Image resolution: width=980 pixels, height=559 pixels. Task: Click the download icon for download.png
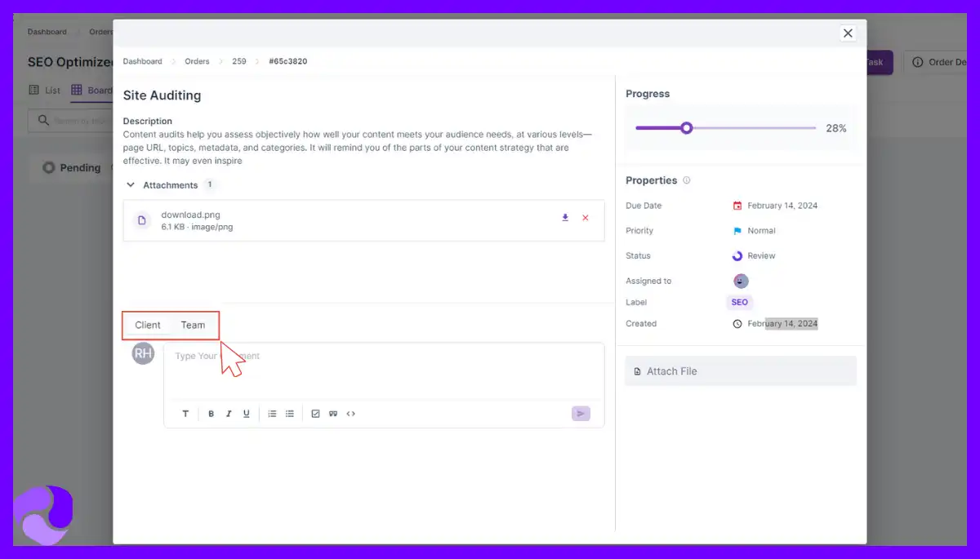[564, 218]
